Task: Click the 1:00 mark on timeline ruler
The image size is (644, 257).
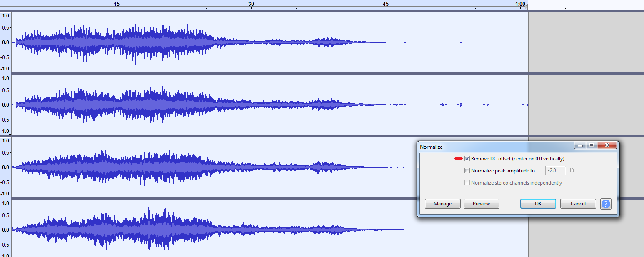Action: click(x=520, y=4)
